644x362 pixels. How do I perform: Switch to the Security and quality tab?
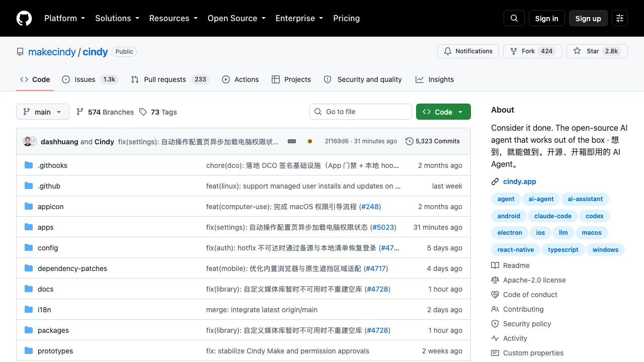coord(363,79)
